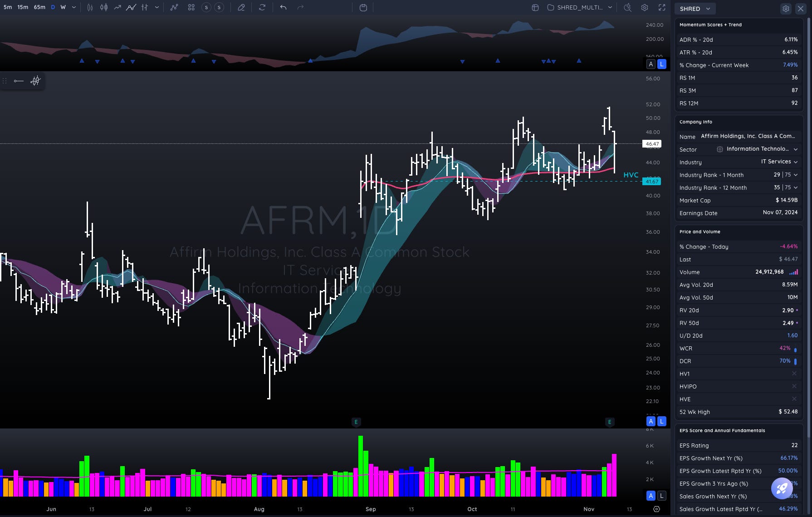The image size is (812, 517).
Task: Enter fullscreen chart mode
Action: click(x=662, y=7)
